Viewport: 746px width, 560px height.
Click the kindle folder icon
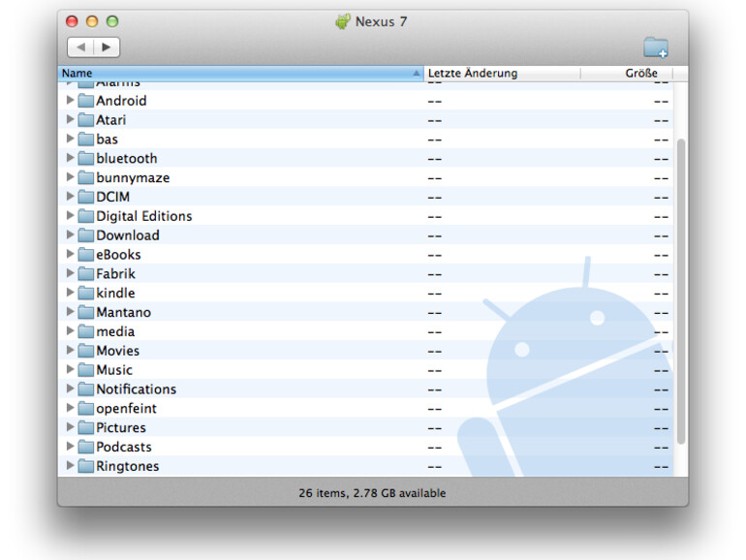click(x=85, y=294)
